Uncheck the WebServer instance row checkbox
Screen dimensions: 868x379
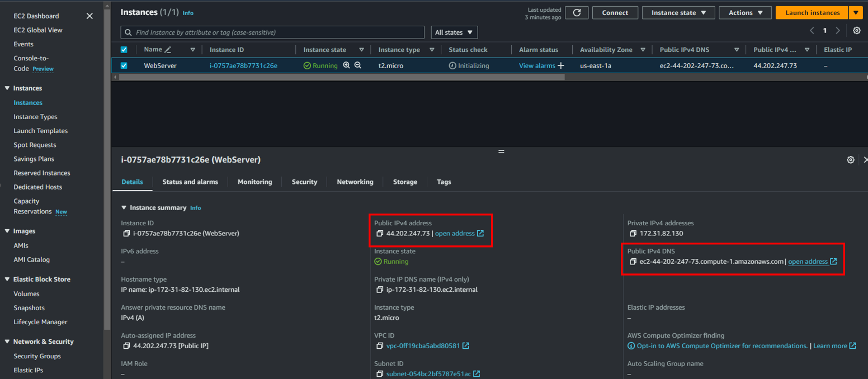124,65
